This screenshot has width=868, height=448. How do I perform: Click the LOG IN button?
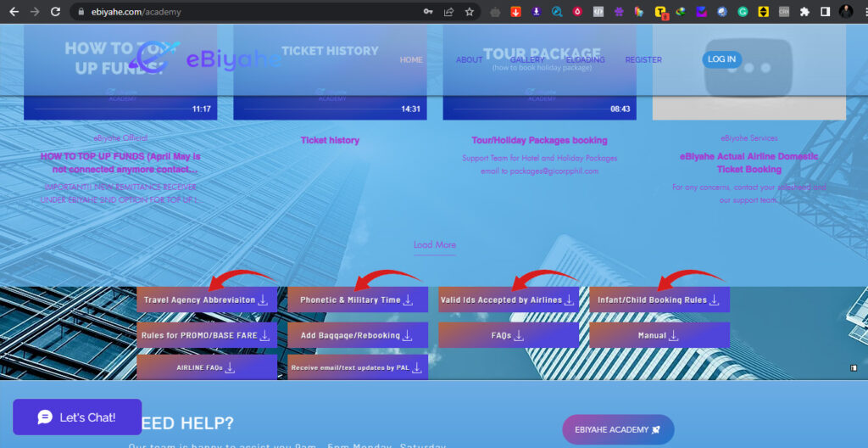pos(722,59)
